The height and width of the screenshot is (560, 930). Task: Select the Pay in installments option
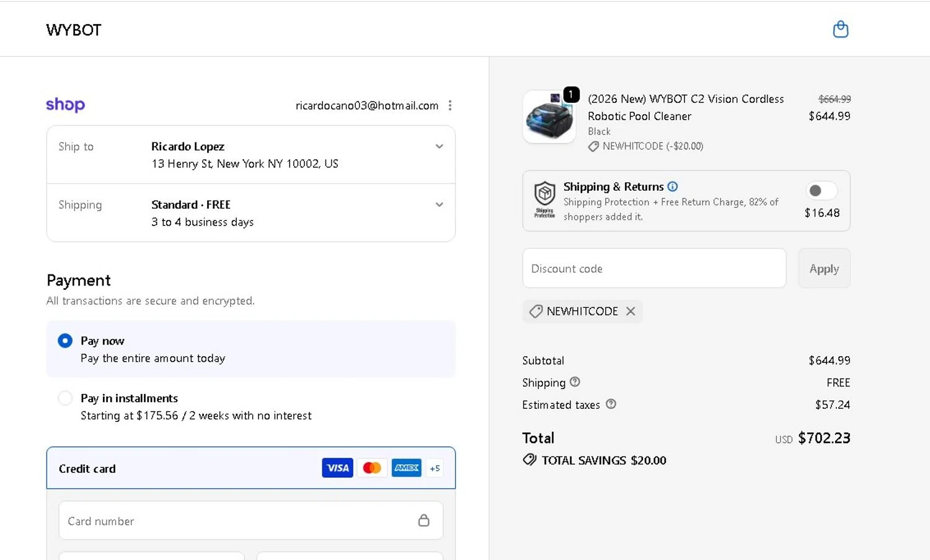coord(65,398)
